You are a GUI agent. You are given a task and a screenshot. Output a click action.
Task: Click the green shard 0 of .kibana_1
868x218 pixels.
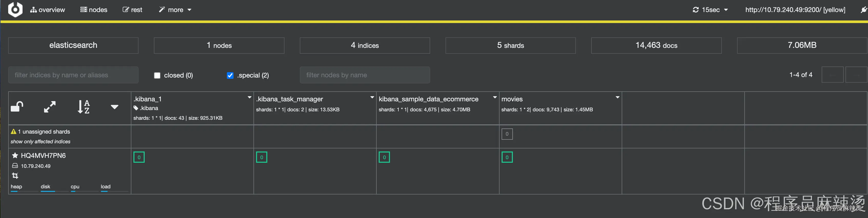tap(139, 157)
